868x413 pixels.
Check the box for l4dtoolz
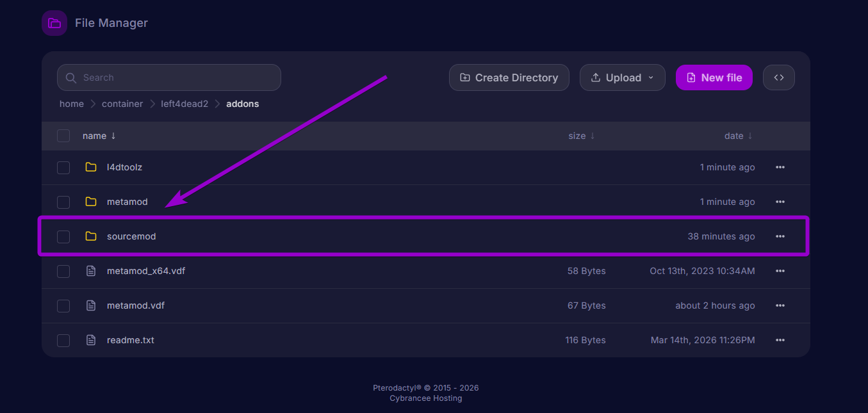(x=63, y=167)
